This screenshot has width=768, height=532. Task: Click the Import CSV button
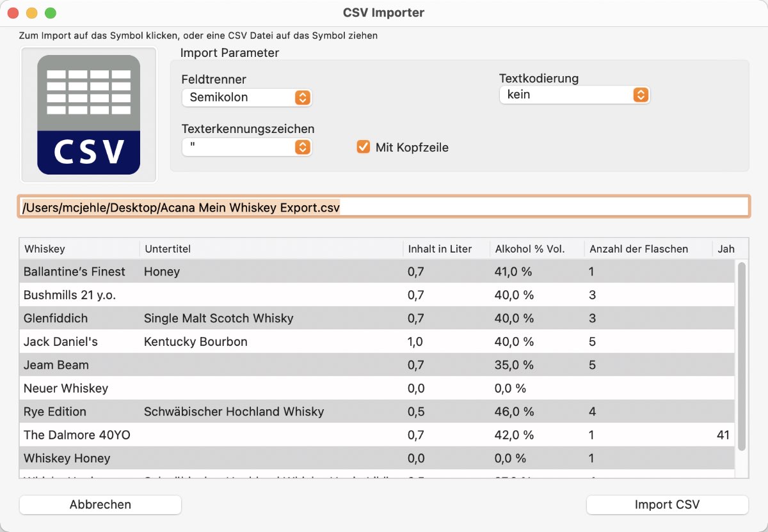[668, 505]
